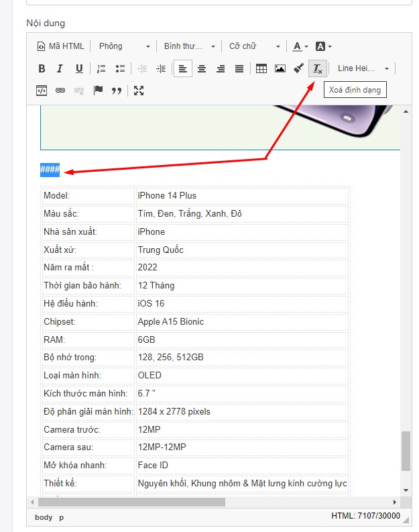Viewport: 419px width, 532px height.
Task: Insert a block quote
Action: tap(117, 91)
